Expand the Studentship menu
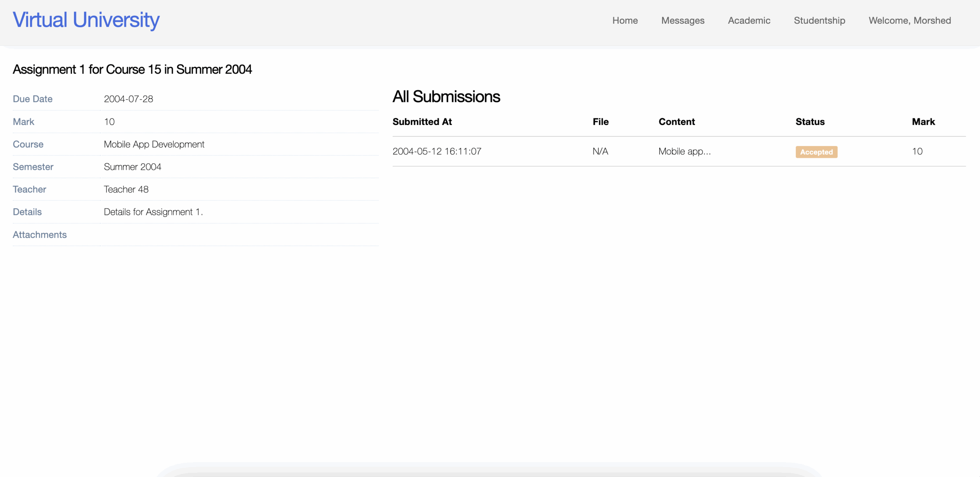 [819, 21]
